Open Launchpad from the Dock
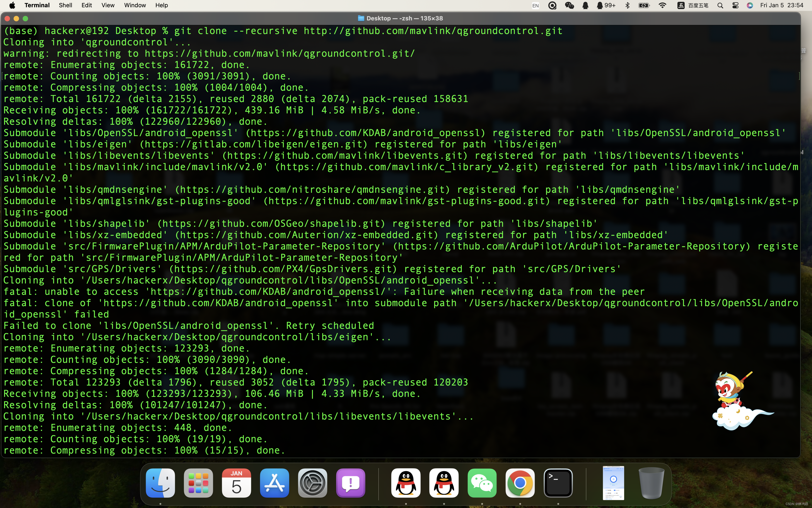The width and height of the screenshot is (812, 508). [x=198, y=483]
